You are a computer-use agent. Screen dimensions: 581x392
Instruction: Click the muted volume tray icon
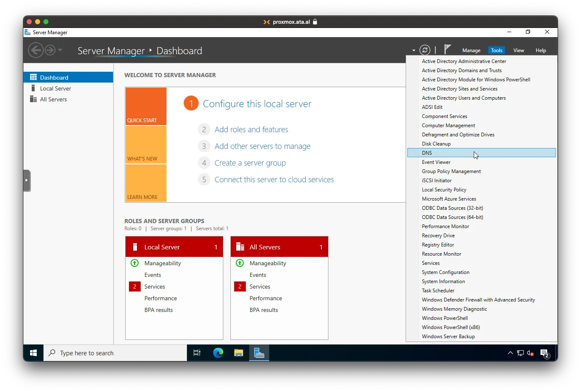[530, 353]
